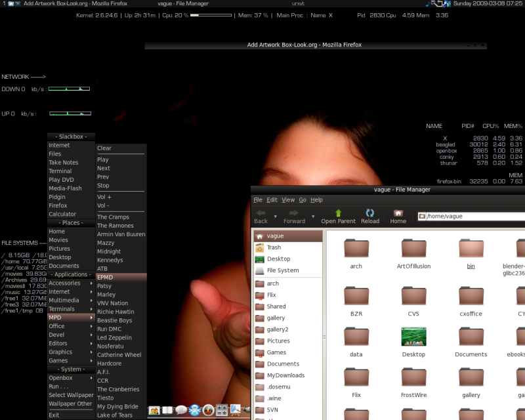Select Led Zeppelin playlist entry
525x420 pixels.
click(121, 337)
